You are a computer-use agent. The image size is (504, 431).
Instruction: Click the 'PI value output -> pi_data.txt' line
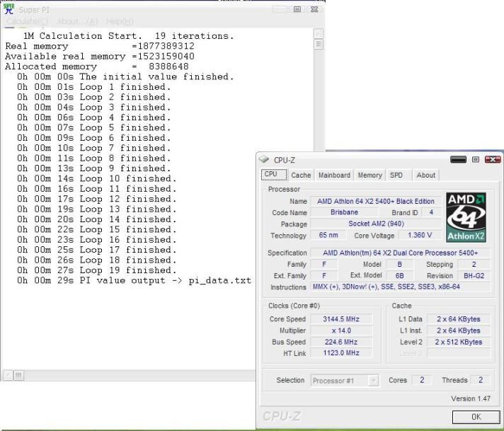134,280
